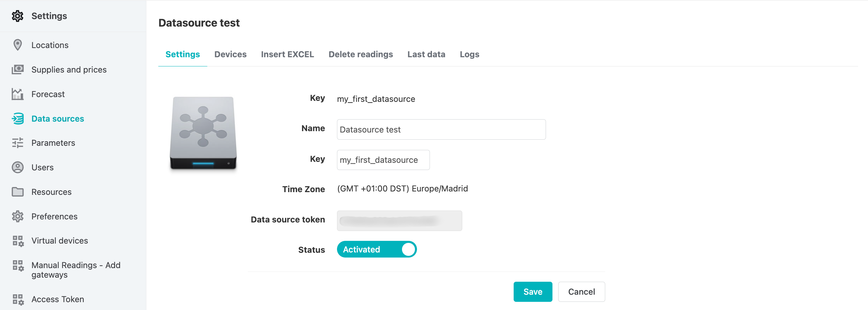The image size is (868, 310).
Task: Click the Forecast chart icon
Action: [17, 94]
